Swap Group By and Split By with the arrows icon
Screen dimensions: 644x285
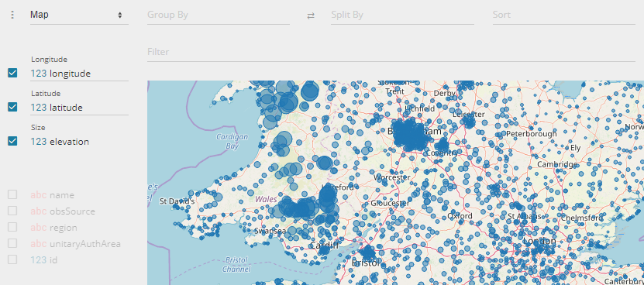point(311,15)
